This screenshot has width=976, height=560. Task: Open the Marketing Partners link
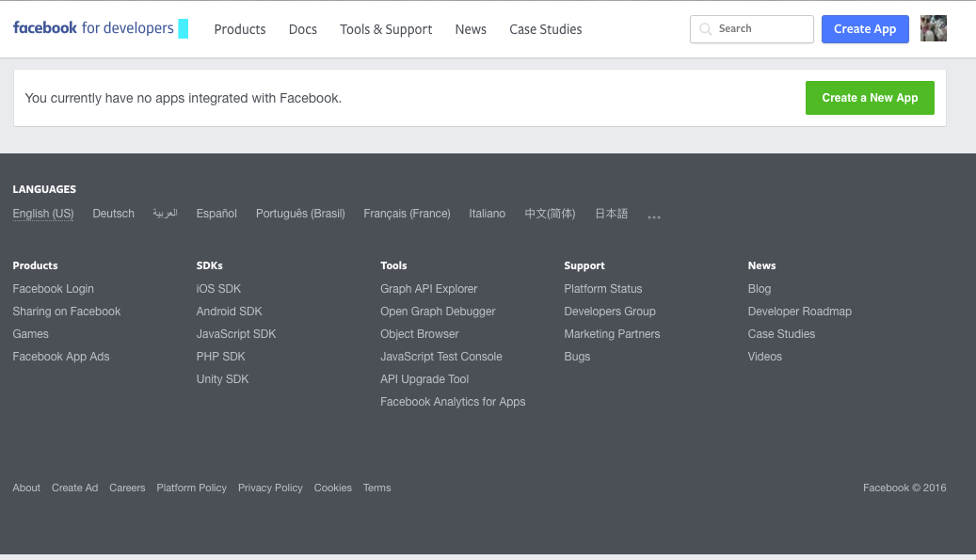coord(612,334)
